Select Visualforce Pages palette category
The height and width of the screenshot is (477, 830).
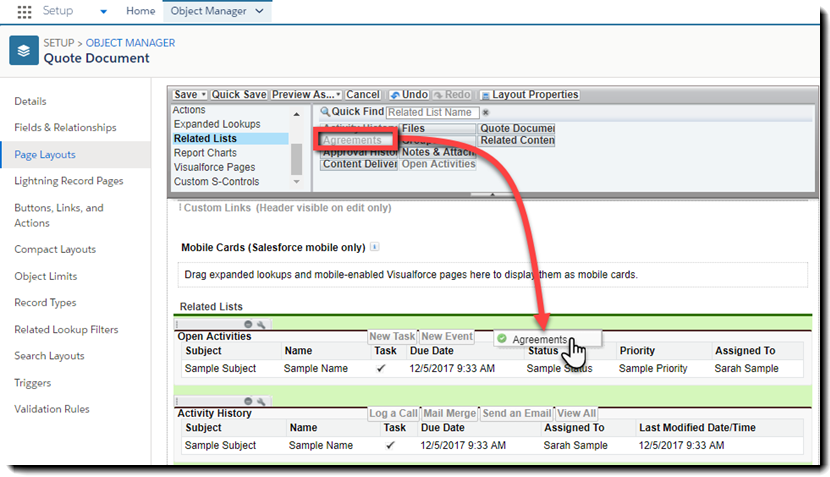[214, 167]
